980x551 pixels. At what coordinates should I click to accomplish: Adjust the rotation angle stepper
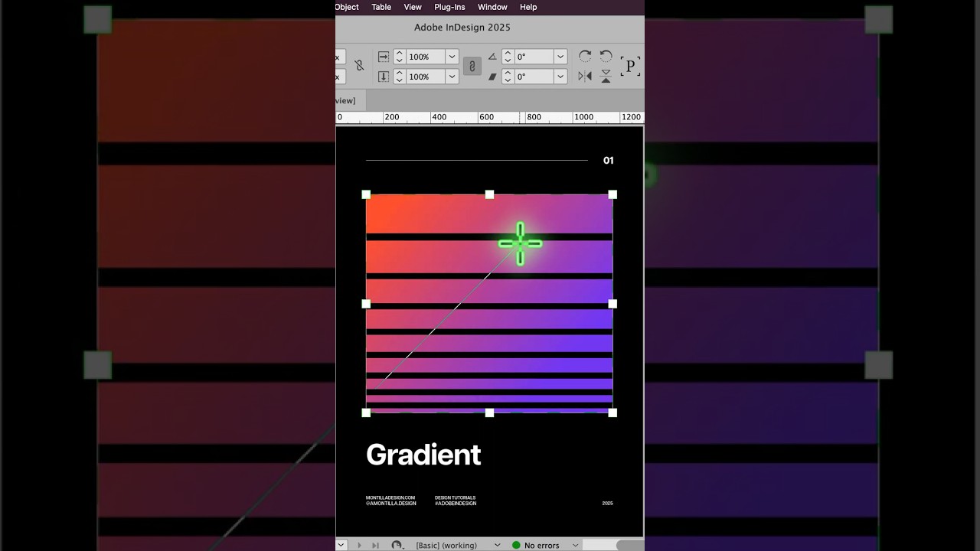coord(508,57)
